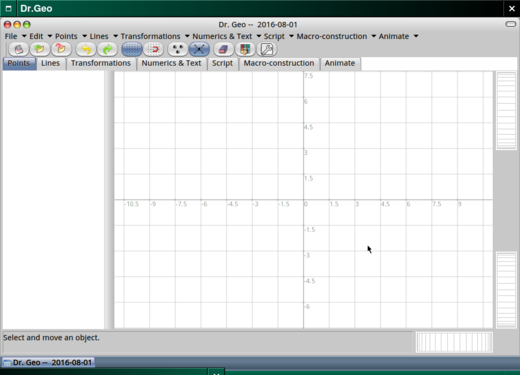
Task: Open the style editor tool icon
Action: click(x=245, y=49)
